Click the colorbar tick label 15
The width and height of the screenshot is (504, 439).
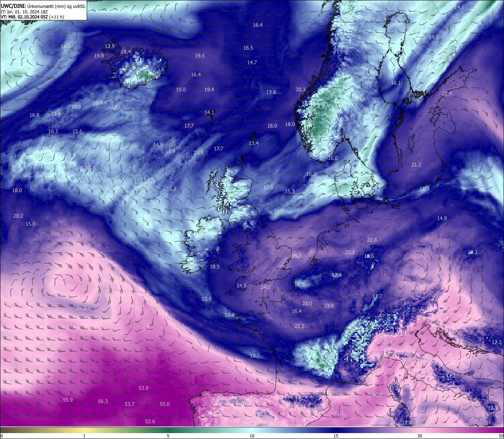pyautogui.click(x=336, y=436)
